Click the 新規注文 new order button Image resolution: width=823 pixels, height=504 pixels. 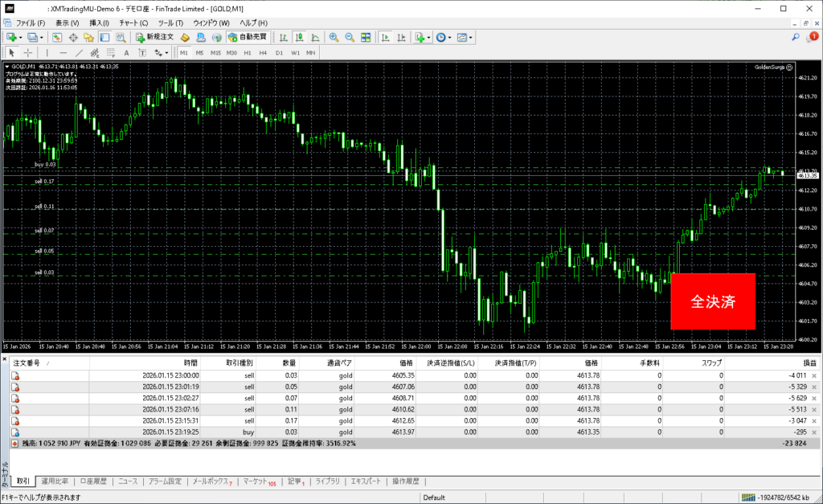click(154, 37)
